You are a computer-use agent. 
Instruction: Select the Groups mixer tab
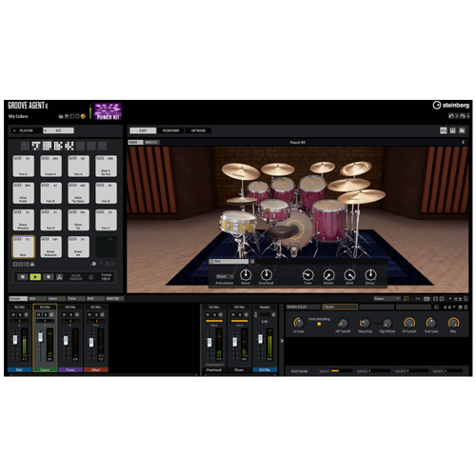point(18,299)
